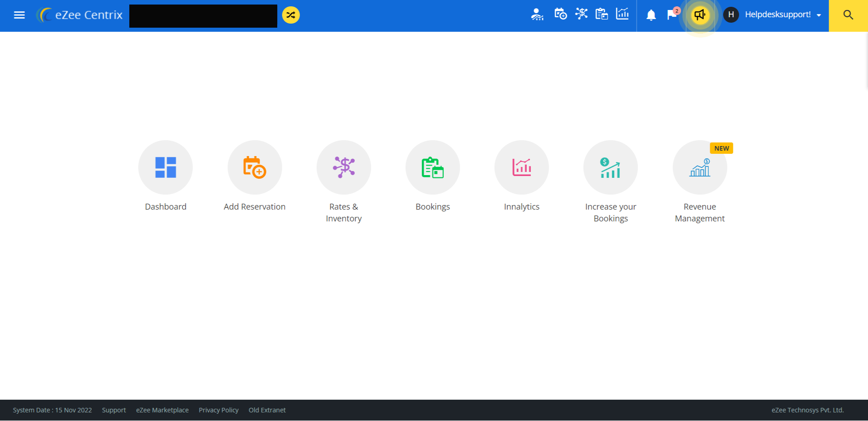Switch to Old Extranet via footer link

267,410
